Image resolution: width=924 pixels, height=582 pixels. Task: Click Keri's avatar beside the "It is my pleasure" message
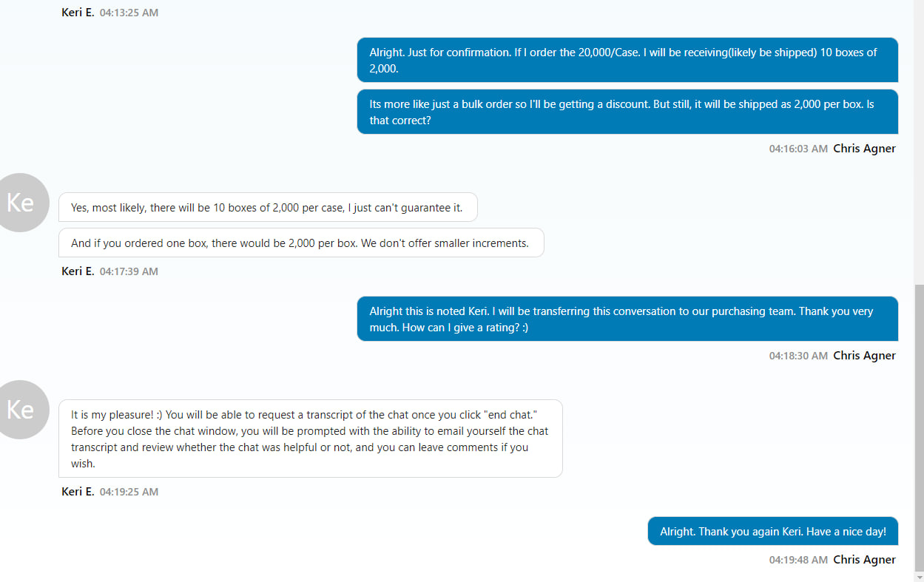click(x=21, y=410)
